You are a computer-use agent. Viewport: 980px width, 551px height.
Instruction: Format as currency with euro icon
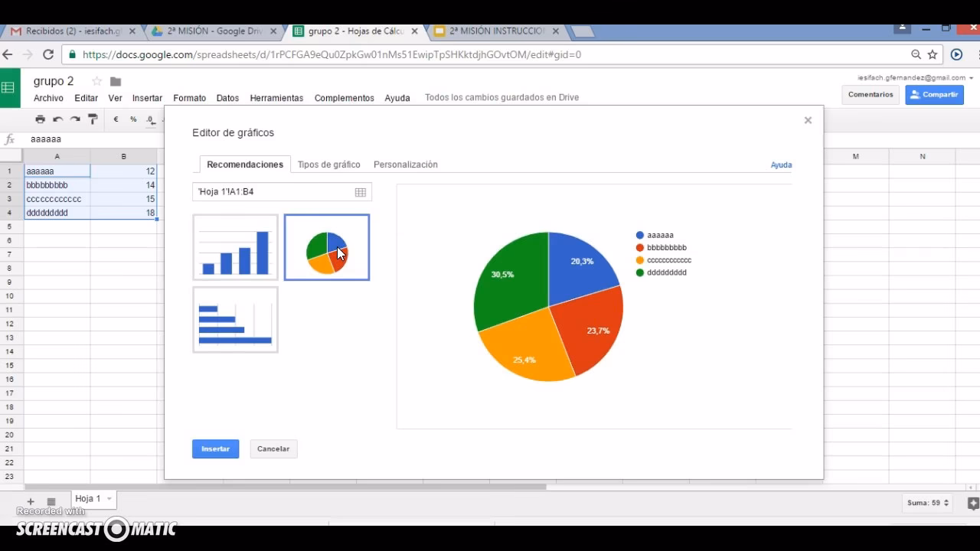click(116, 119)
